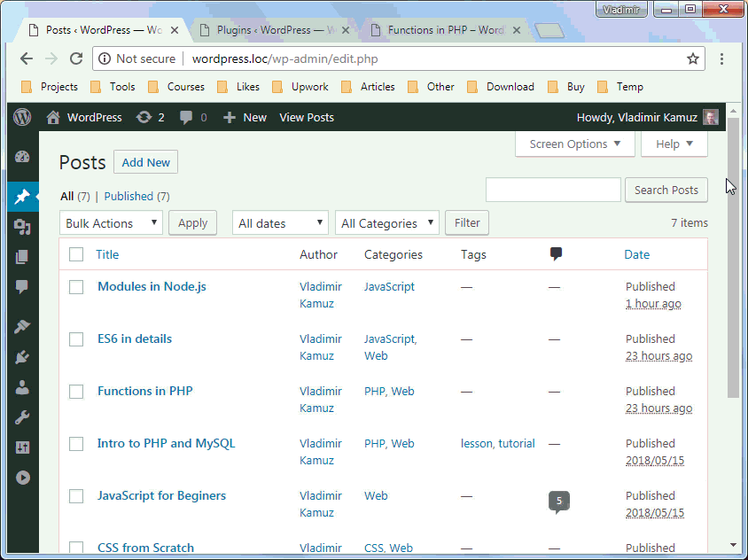The width and height of the screenshot is (748, 560).
Task: Click the home icon next to WordPress
Action: point(53,117)
